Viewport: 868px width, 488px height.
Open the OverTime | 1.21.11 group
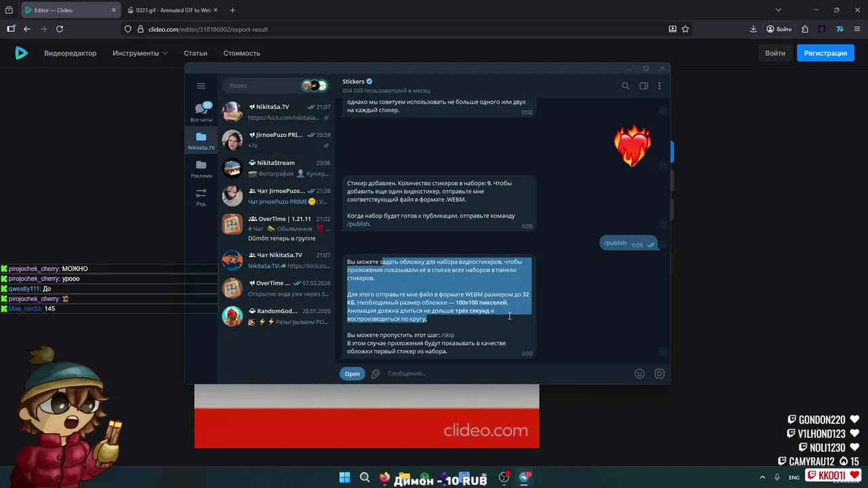tap(277, 228)
